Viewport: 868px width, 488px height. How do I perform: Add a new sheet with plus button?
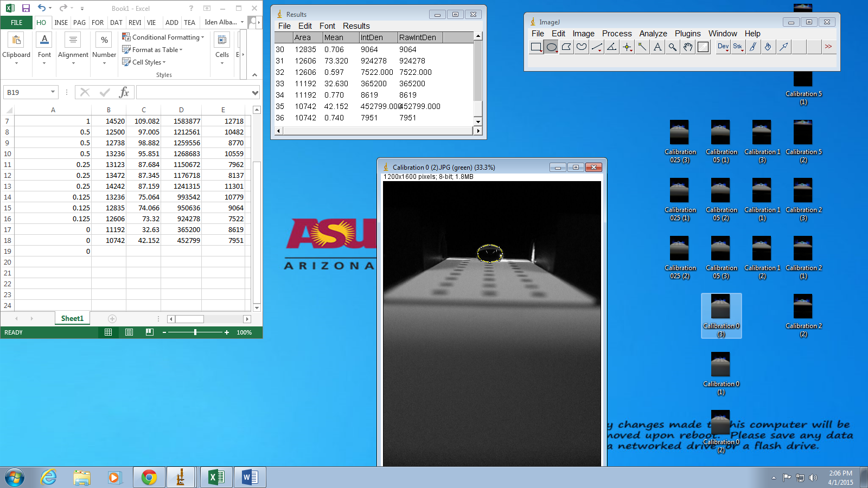(112, 319)
